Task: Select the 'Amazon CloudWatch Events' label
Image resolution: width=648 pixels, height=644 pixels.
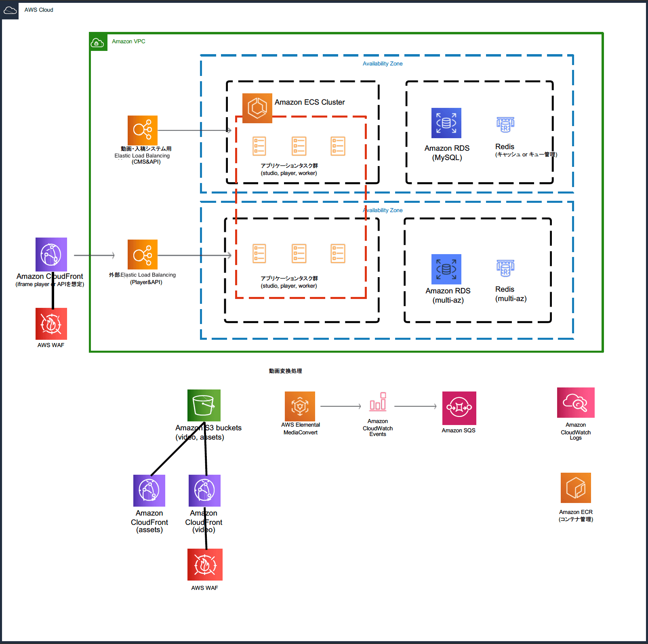Action: (x=378, y=427)
